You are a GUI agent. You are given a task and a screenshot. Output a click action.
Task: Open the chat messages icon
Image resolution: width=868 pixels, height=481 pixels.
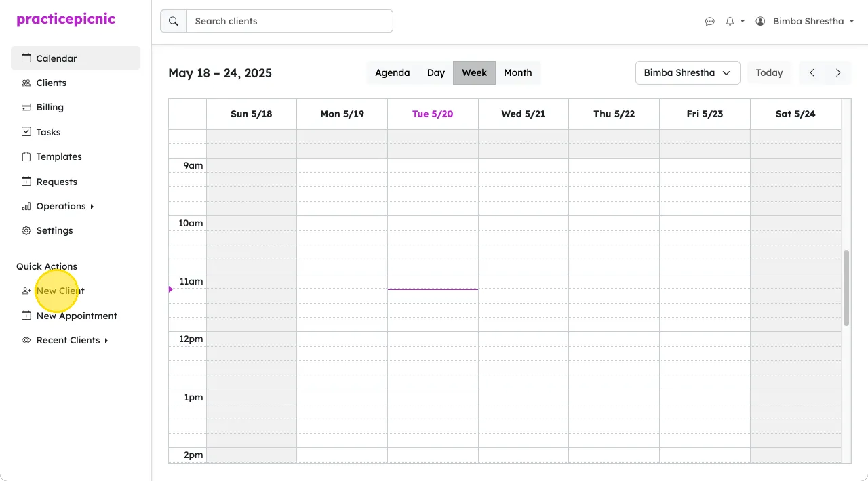click(710, 21)
